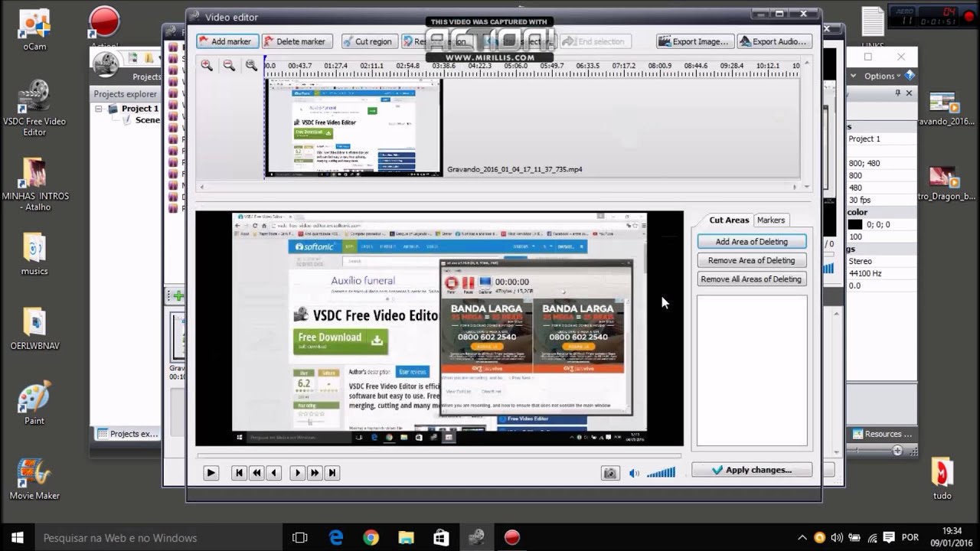The height and width of the screenshot is (551, 980).
Task: Switch to the Cut Areas tab
Action: pyautogui.click(x=729, y=220)
